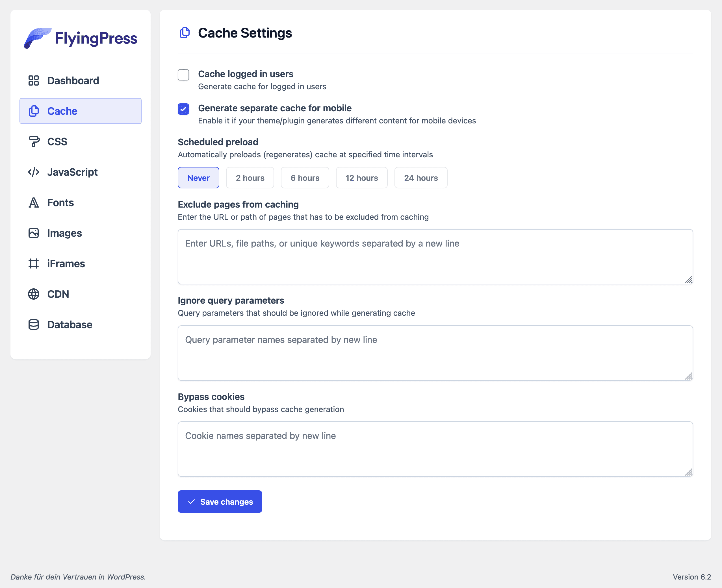722x588 pixels.
Task: Open Database settings page
Action: [x=81, y=325]
